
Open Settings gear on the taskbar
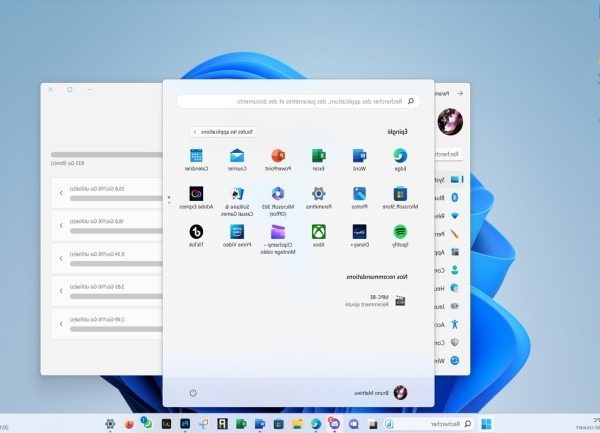click(110, 424)
